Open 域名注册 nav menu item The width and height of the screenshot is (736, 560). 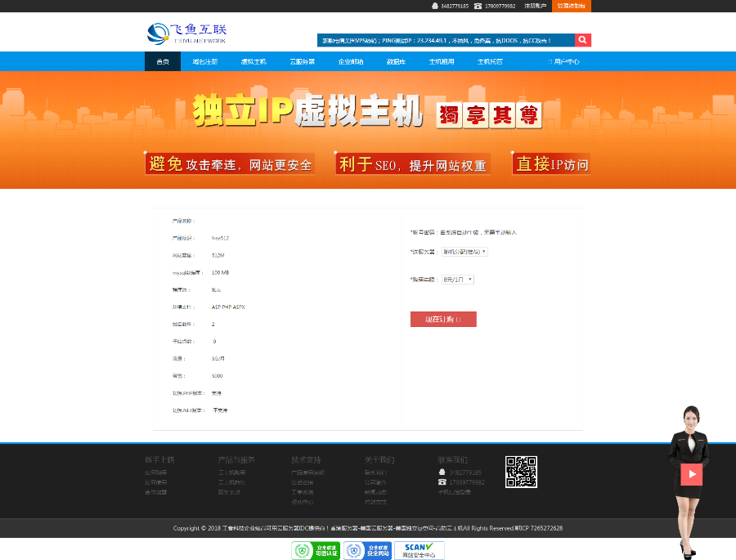tap(204, 61)
